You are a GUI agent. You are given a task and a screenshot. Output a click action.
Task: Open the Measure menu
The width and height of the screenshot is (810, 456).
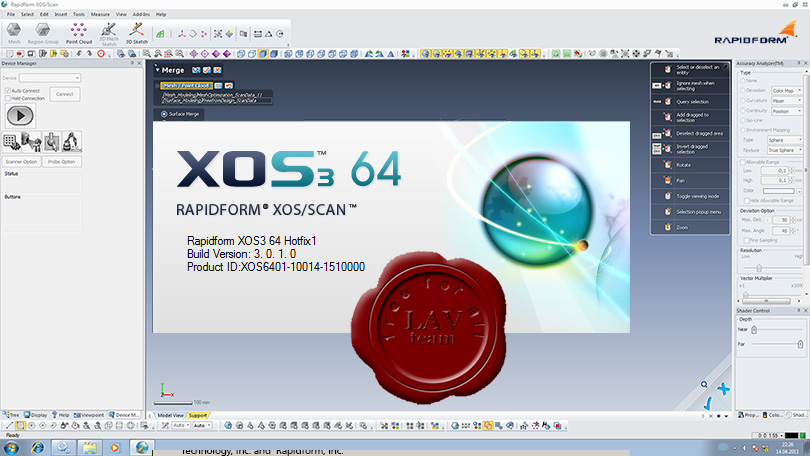point(100,14)
